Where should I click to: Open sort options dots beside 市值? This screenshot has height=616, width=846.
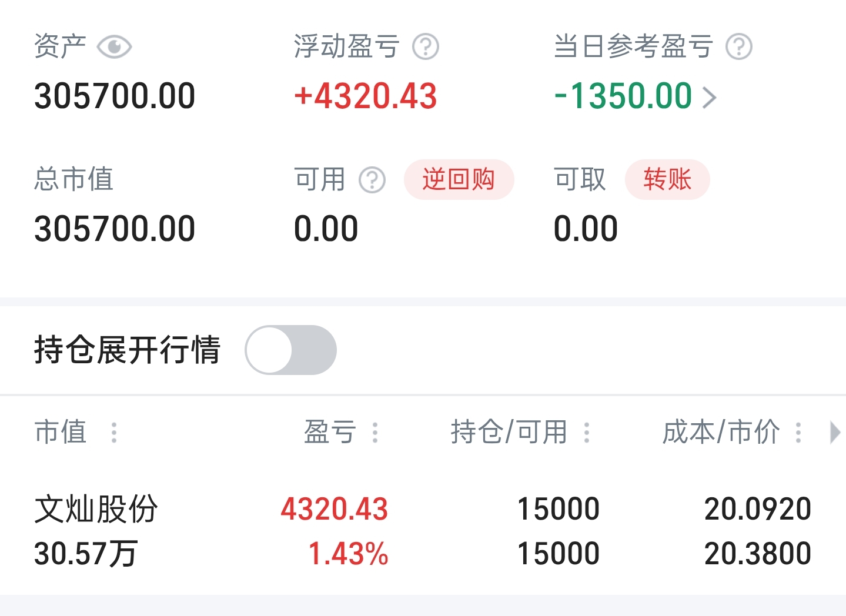click(114, 433)
